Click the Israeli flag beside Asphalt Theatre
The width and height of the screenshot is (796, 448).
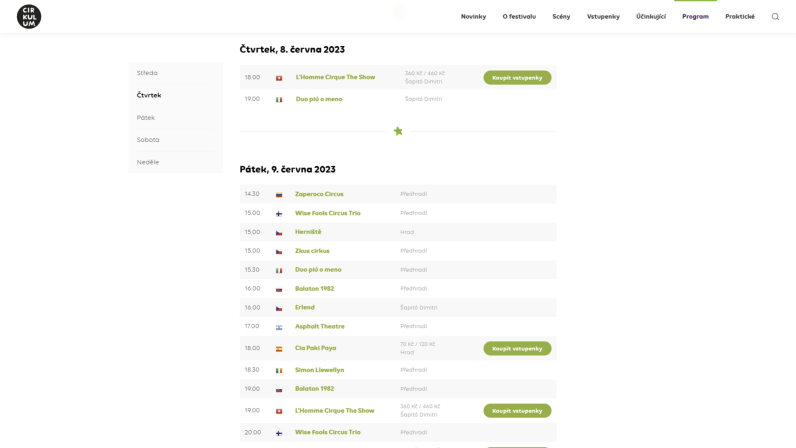pos(279,327)
